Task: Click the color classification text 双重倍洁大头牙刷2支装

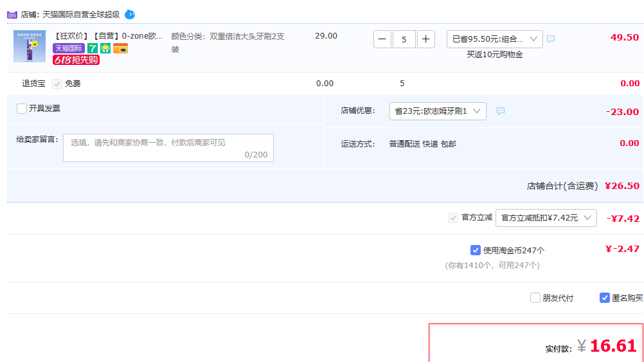Action: coord(228,42)
